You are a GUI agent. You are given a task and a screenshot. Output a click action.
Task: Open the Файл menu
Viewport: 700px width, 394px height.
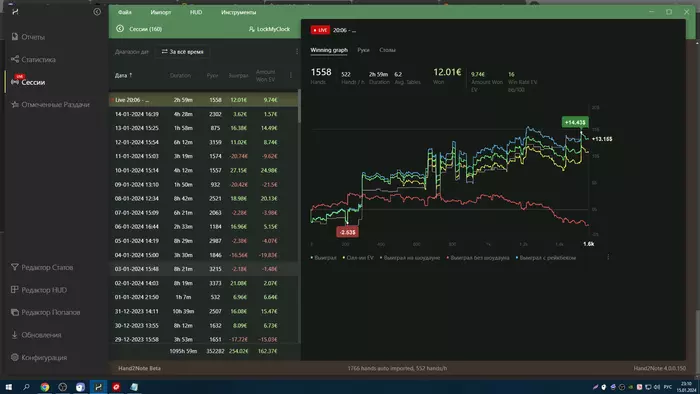pyautogui.click(x=125, y=12)
